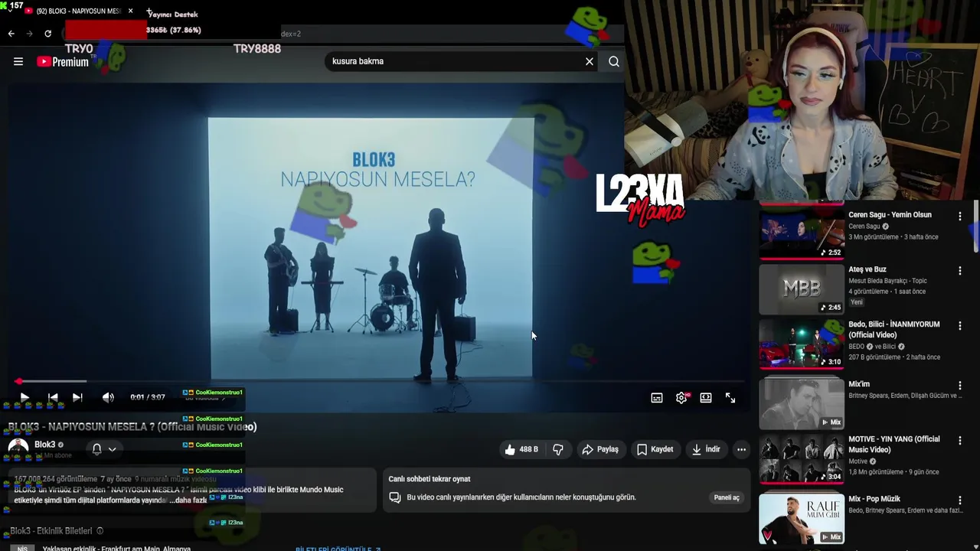
Task: Like the video (488 B)
Action: (521, 449)
